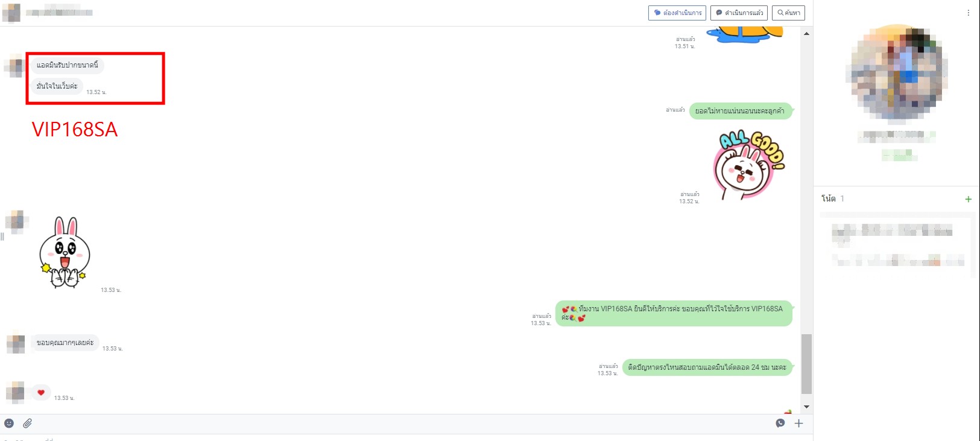Open the emoji sticker picker
Screen dimensions: 980x441
pos(9,424)
